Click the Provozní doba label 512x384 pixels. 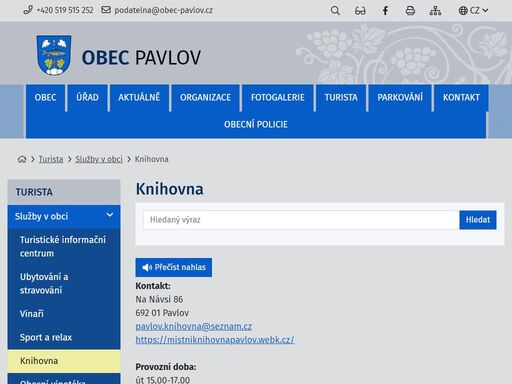166,367
